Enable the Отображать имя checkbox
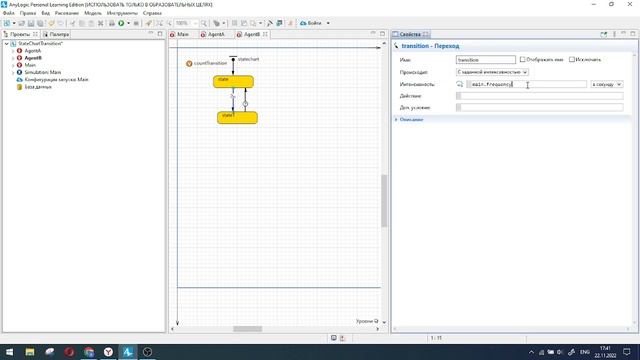This screenshot has height=360, width=640. pyautogui.click(x=522, y=60)
